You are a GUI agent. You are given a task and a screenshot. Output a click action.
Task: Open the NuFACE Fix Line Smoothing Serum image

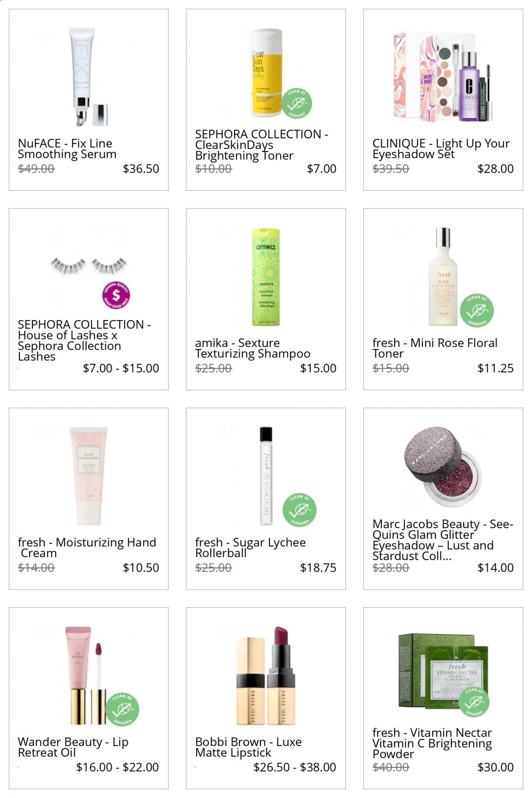click(88, 77)
